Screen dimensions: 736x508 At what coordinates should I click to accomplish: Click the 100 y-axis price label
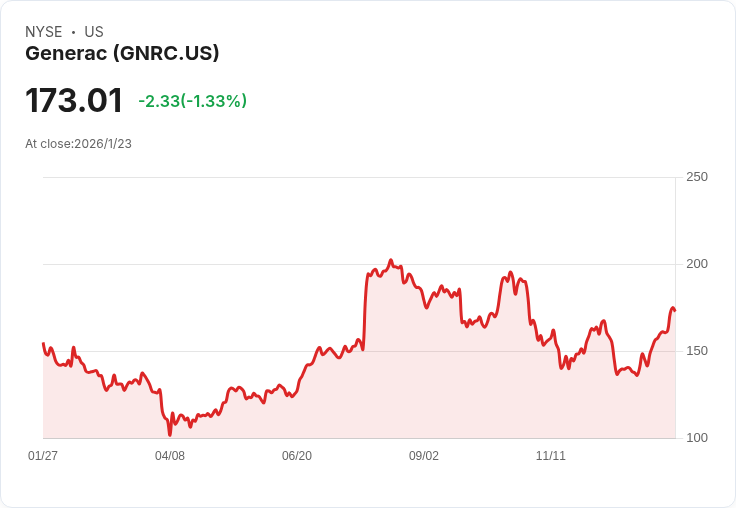point(697,438)
